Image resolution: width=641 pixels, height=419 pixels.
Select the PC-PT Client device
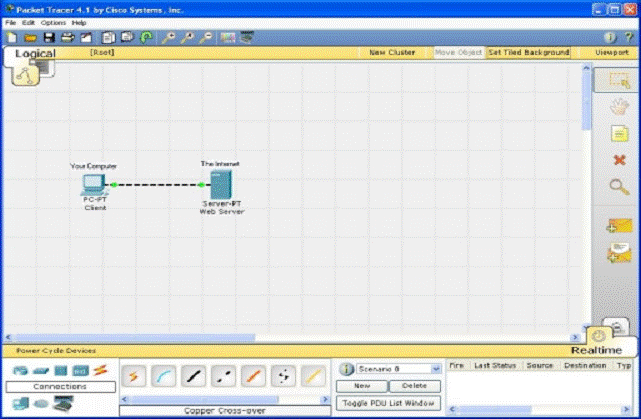[x=93, y=185]
